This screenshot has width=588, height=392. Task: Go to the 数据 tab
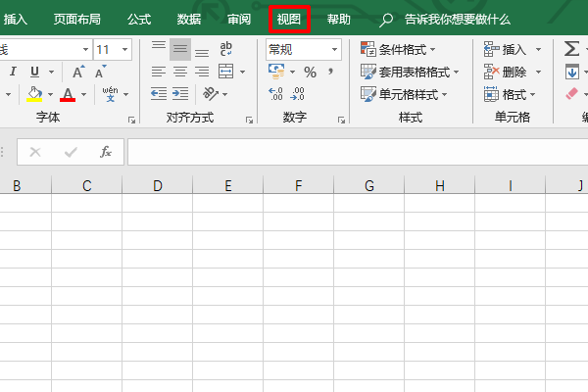[x=189, y=20]
